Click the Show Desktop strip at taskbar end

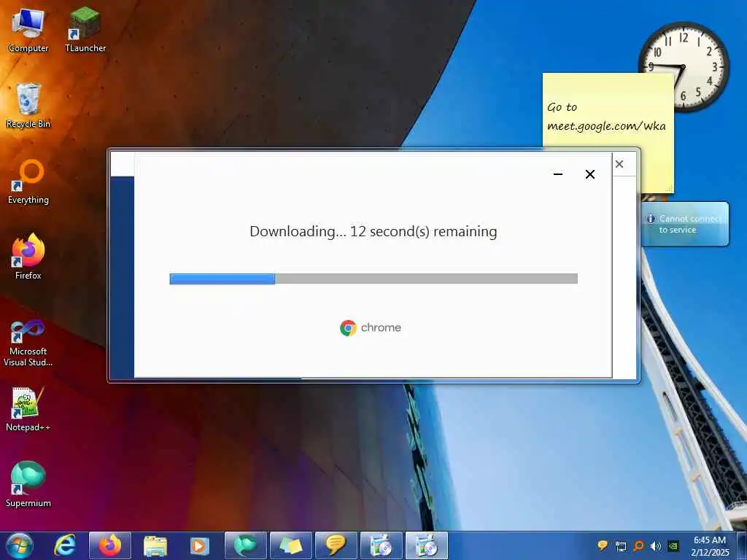click(x=742, y=545)
